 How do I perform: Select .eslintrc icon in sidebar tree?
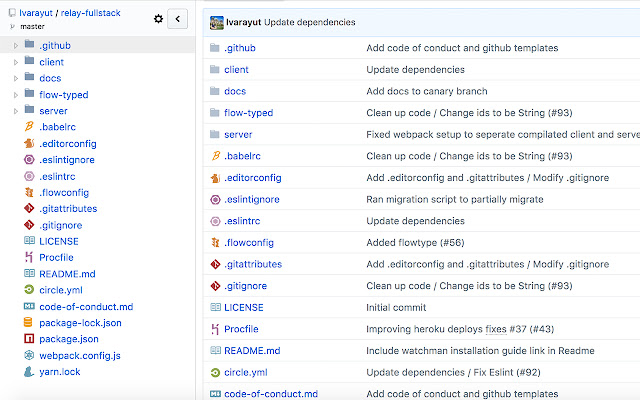[x=29, y=176]
